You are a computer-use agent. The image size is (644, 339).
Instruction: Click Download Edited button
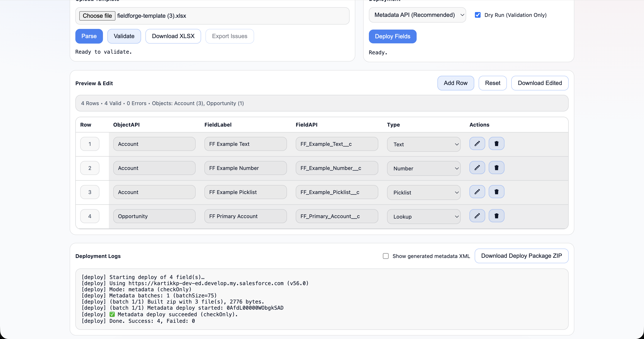coord(540,83)
